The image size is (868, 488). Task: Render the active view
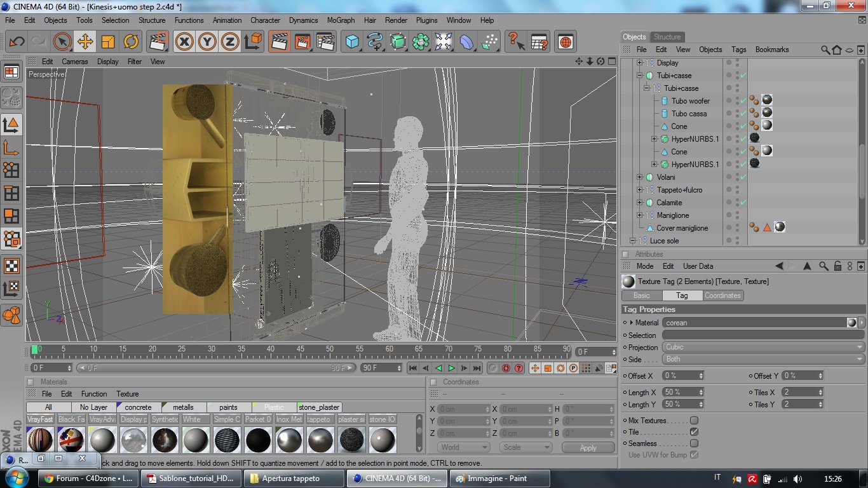[x=280, y=42]
